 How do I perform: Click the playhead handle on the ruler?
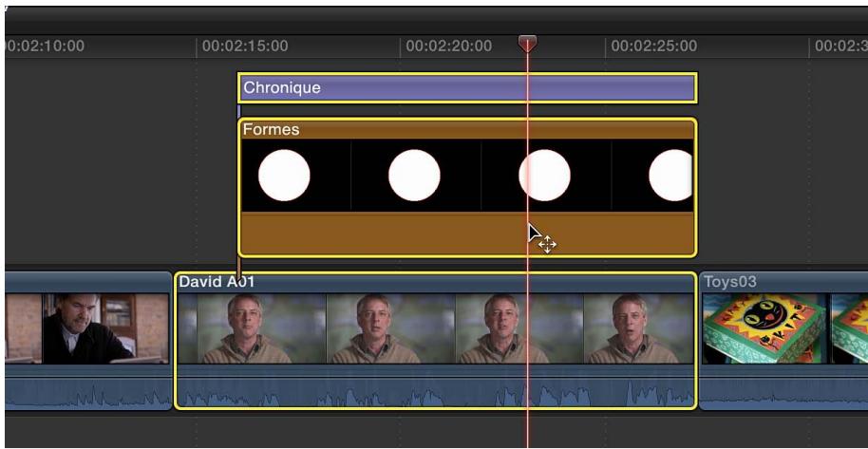[x=527, y=43]
